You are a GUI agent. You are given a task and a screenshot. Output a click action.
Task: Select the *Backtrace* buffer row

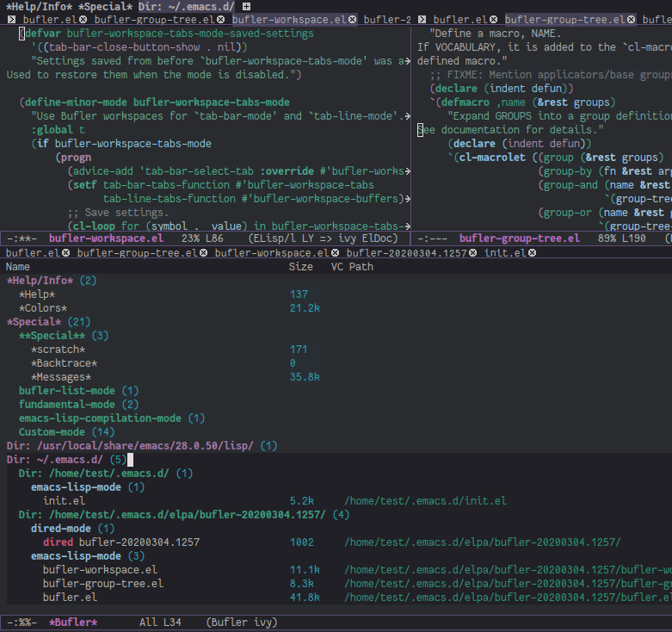pyautogui.click(x=64, y=363)
